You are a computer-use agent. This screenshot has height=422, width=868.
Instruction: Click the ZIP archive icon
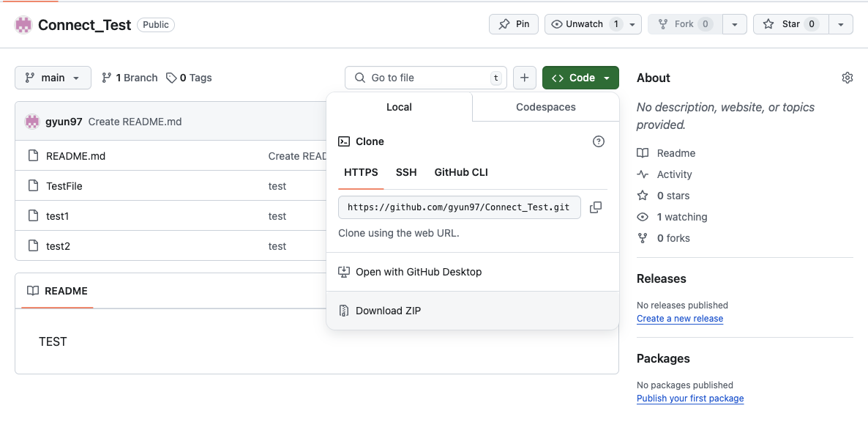(x=344, y=311)
